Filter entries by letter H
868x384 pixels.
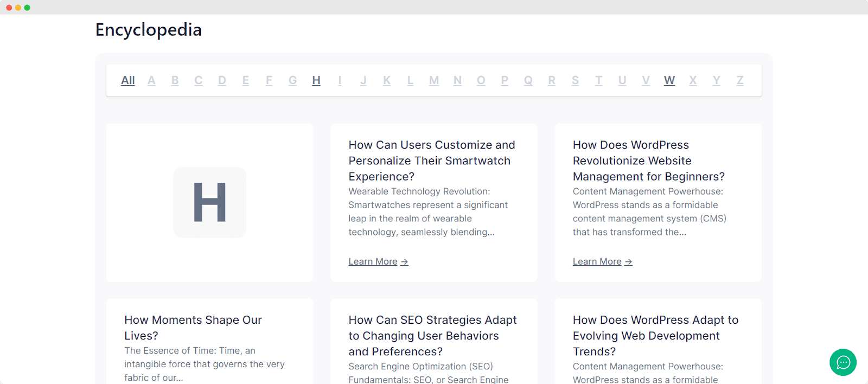[316, 81]
